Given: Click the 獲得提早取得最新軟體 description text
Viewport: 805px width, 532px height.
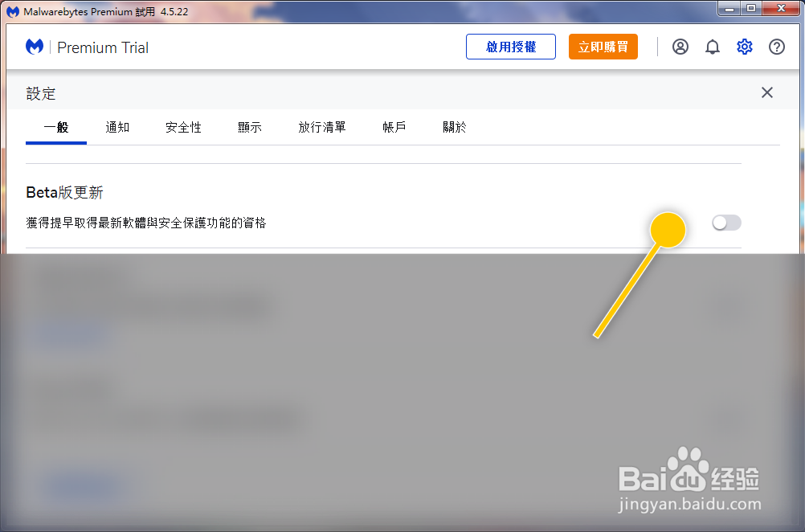Looking at the screenshot, I should [x=145, y=223].
